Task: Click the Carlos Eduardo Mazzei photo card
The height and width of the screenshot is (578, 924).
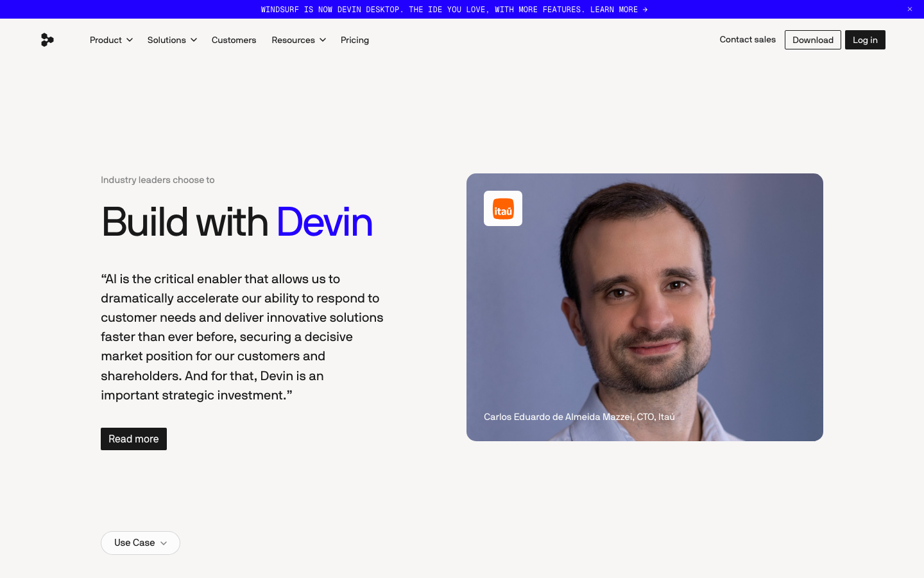Action: coord(645,307)
